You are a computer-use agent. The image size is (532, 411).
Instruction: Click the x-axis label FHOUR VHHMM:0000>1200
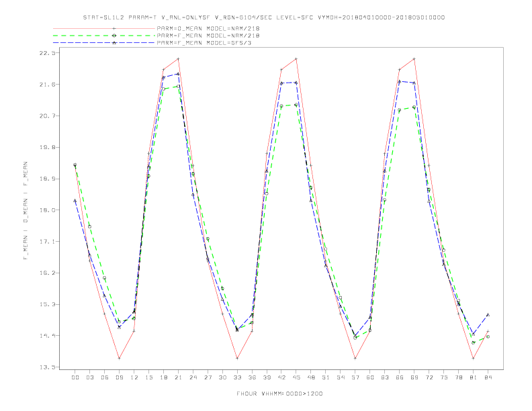279,394
